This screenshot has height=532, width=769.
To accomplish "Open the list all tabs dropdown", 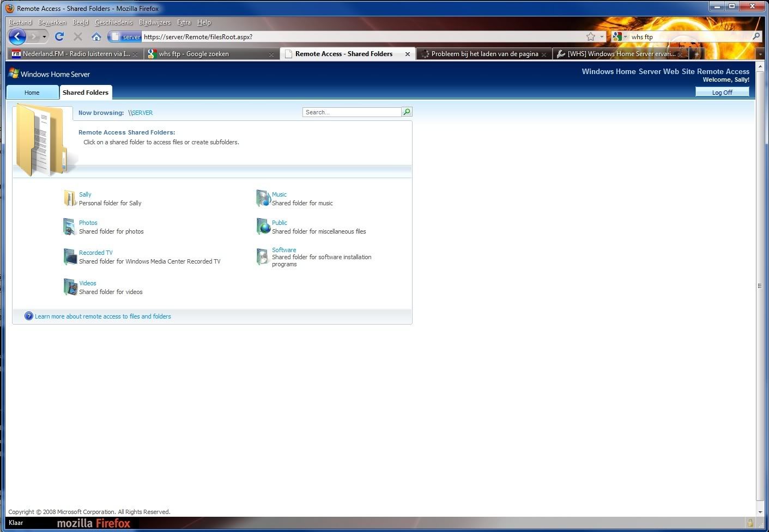I will click(760, 54).
